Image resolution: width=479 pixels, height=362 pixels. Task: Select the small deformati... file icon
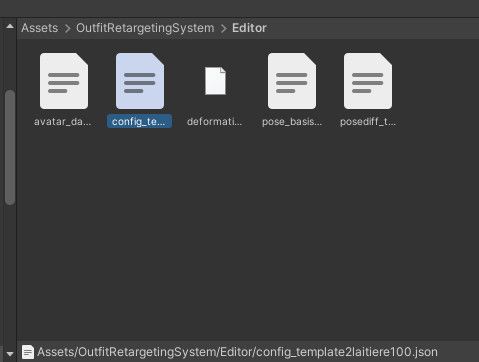click(215, 81)
